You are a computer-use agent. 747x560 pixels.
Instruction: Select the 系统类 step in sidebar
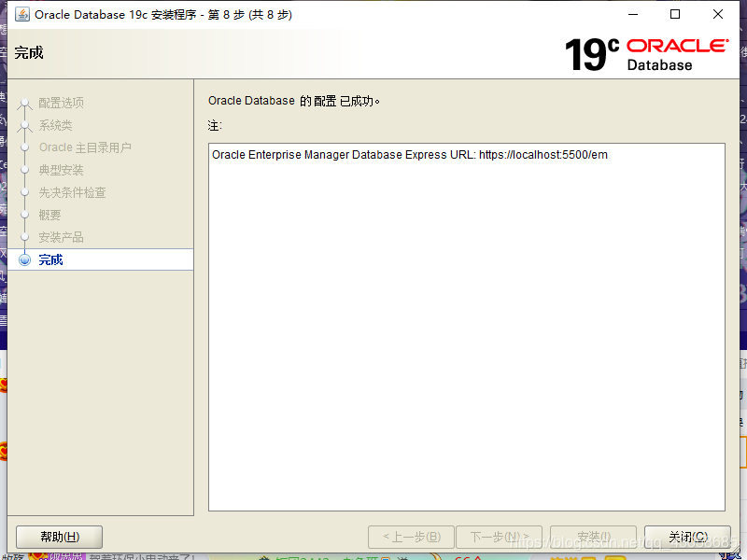55,125
